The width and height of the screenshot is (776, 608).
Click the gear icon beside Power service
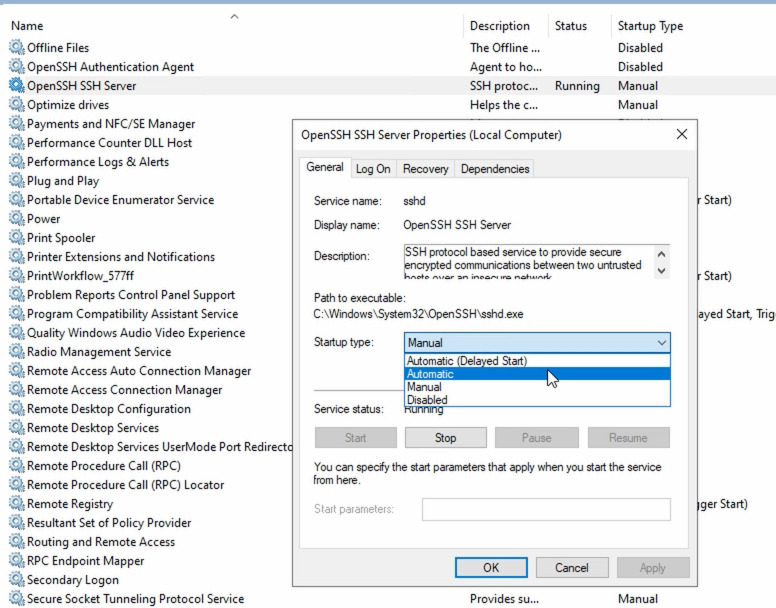(x=16, y=219)
